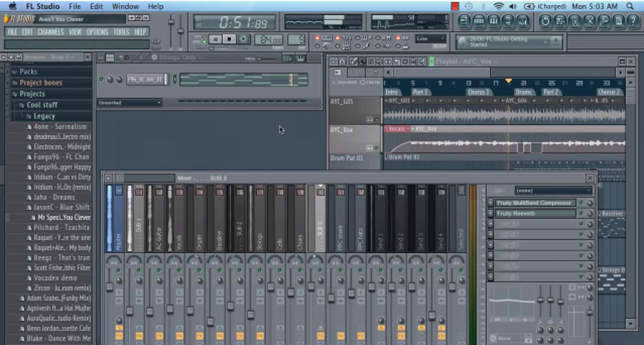This screenshot has width=644, height=345.
Task: Open the rightmost help shortcut icon in the toolbar
Action: click(x=632, y=21)
